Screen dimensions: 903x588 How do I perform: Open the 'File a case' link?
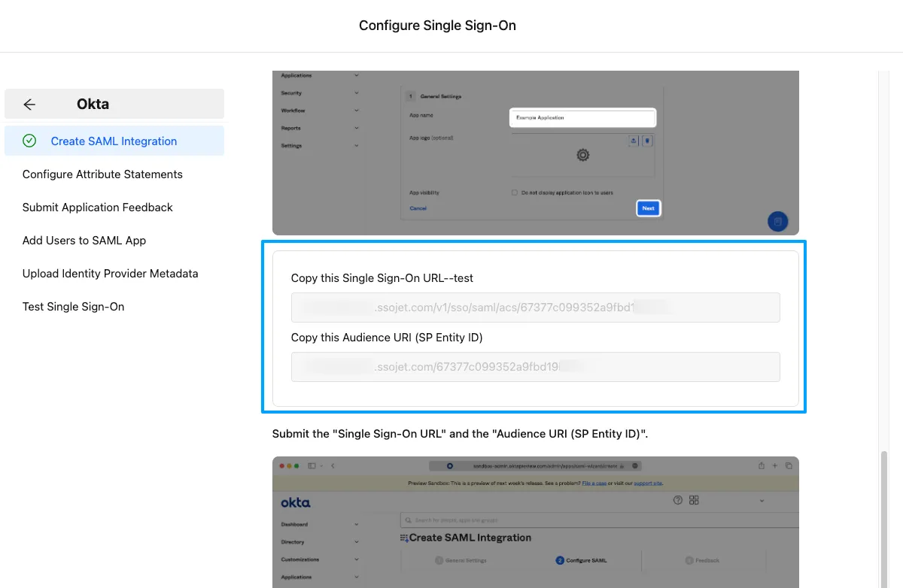(594, 483)
